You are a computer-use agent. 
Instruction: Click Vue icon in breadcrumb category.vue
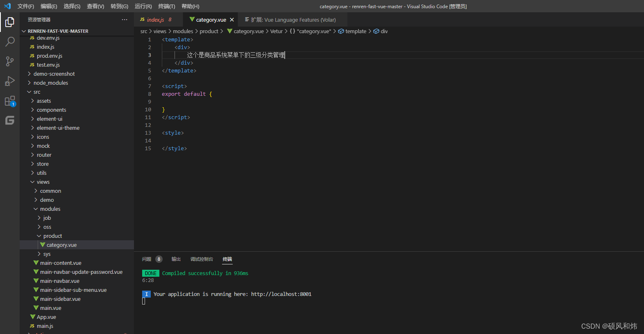[230, 31]
